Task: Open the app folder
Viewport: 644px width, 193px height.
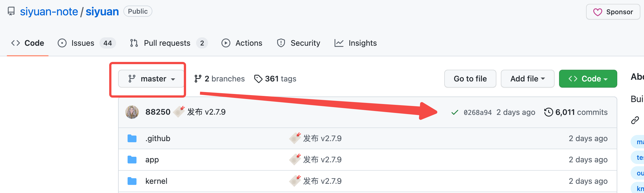Action: click(152, 160)
